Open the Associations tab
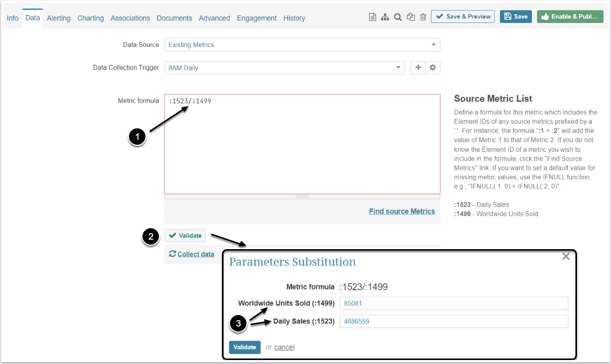Image resolution: width=611 pixels, height=364 pixels. [x=130, y=18]
